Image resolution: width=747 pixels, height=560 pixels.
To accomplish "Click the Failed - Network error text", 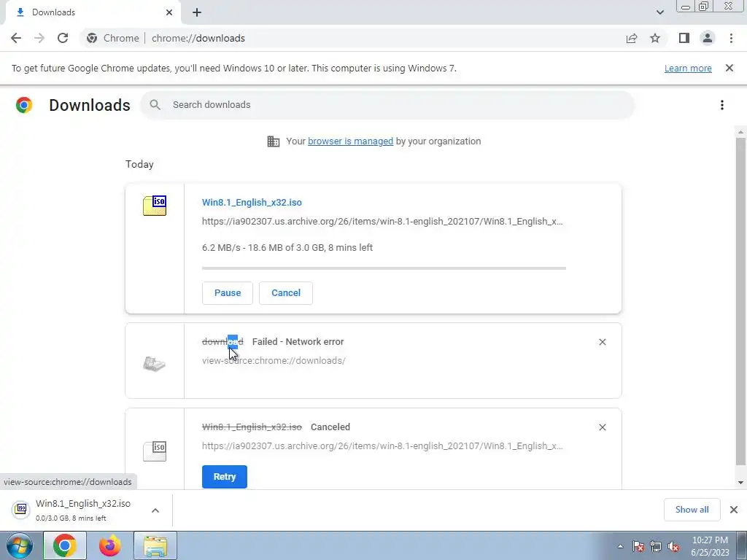I will click(298, 341).
